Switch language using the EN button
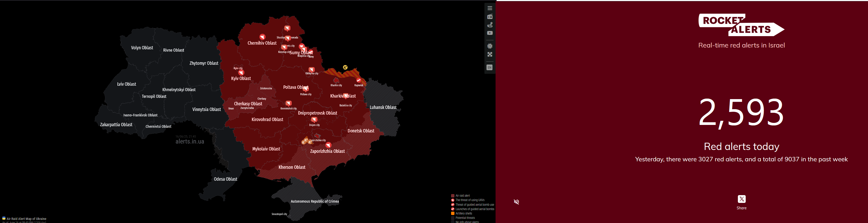The image size is (868, 223). tap(490, 68)
